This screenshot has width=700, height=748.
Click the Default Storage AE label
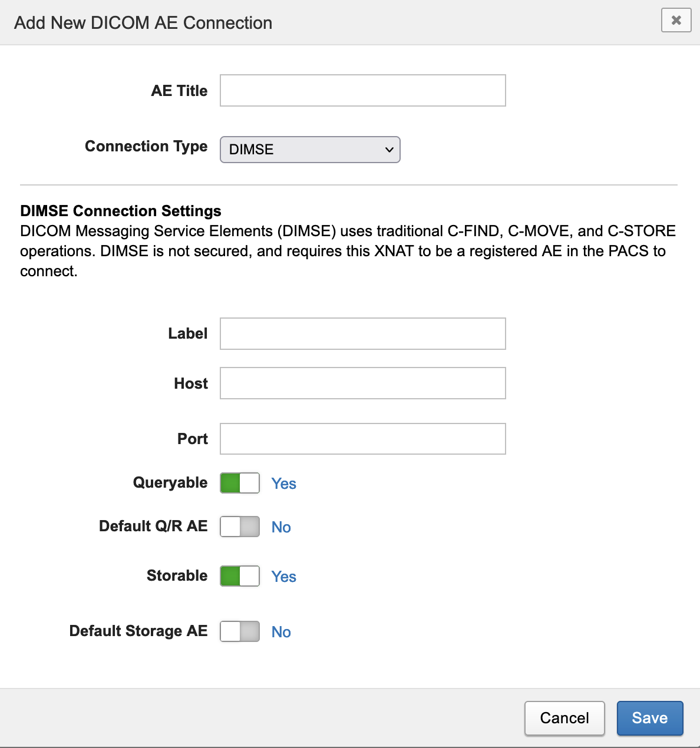pos(138,631)
